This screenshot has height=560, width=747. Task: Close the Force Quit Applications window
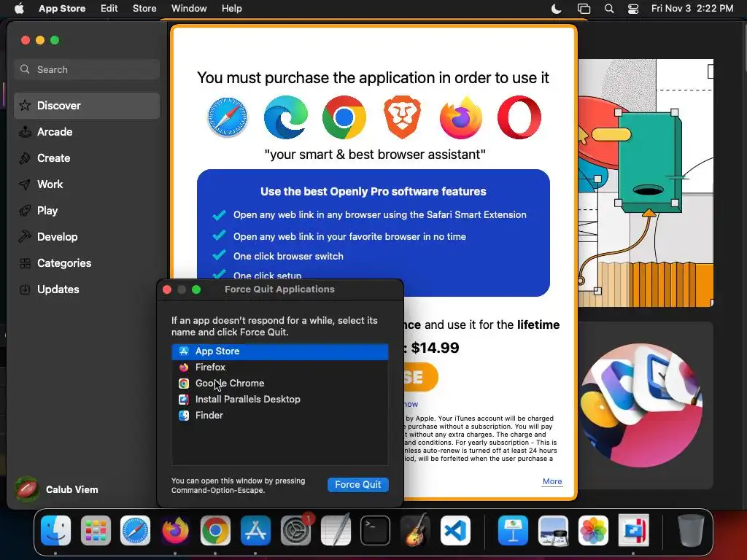point(167,289)
